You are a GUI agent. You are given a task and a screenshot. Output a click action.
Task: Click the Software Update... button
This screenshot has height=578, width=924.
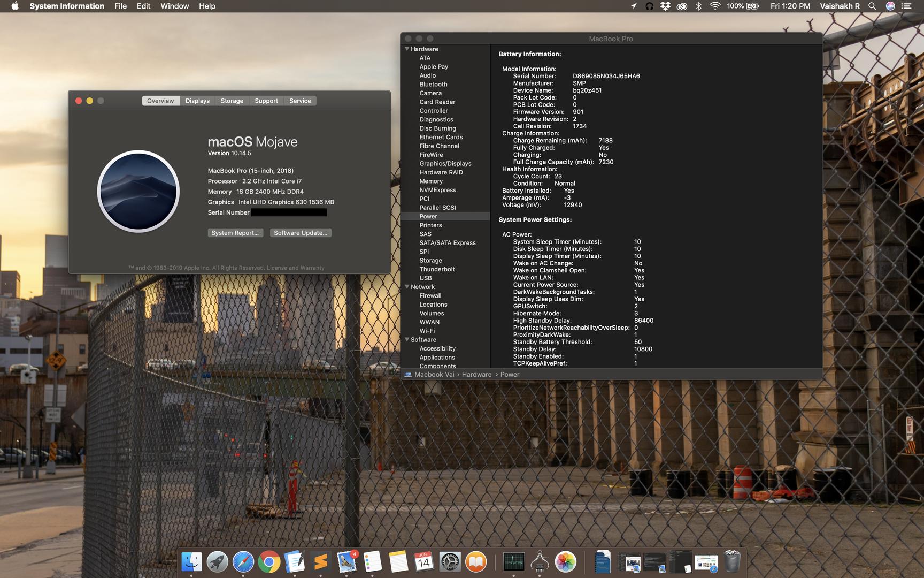click(301, 233)
